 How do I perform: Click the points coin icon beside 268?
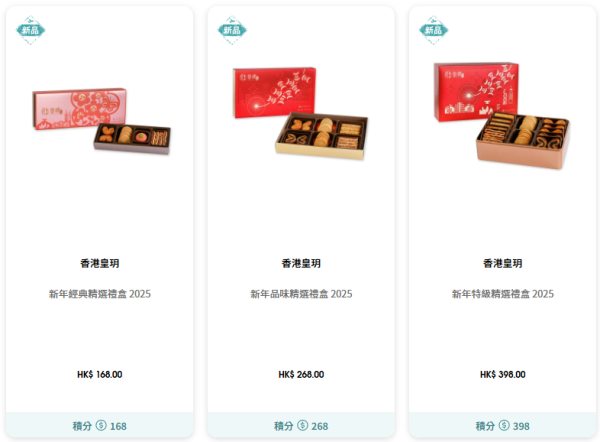[x=303, y=425]
